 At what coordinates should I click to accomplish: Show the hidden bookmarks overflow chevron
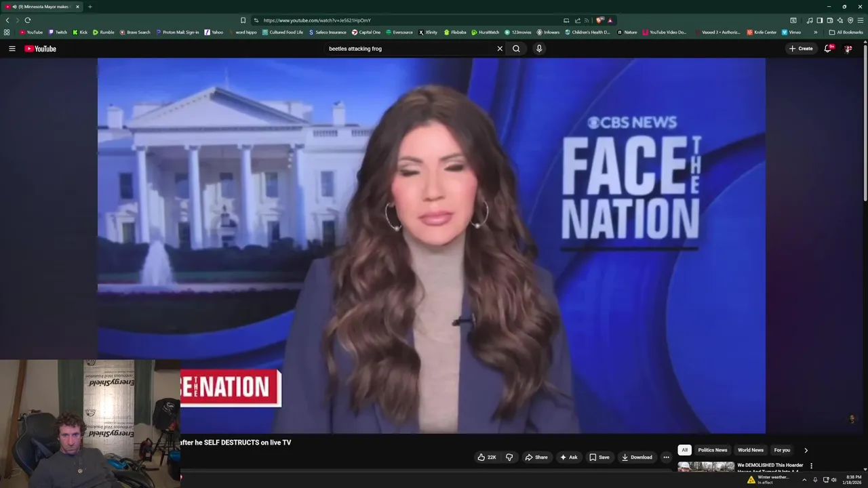[815, 32]
